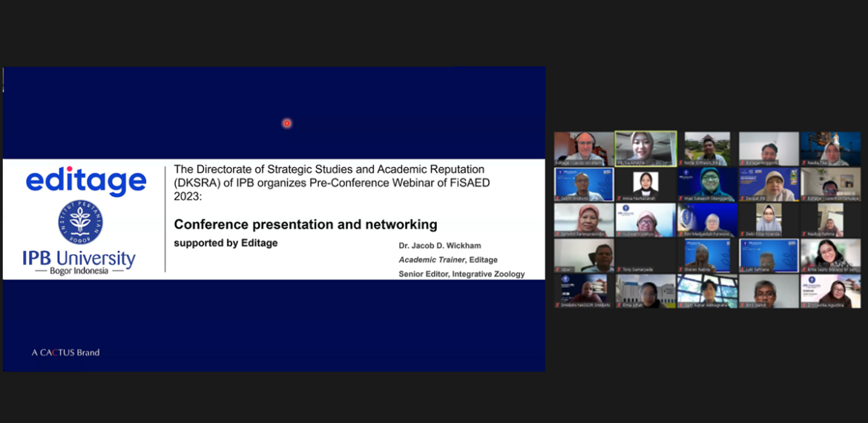The width and height of the screenshot is (868, 423).
Task: Select Luki Safriana's video tile
Action: [x=769, y=255]
